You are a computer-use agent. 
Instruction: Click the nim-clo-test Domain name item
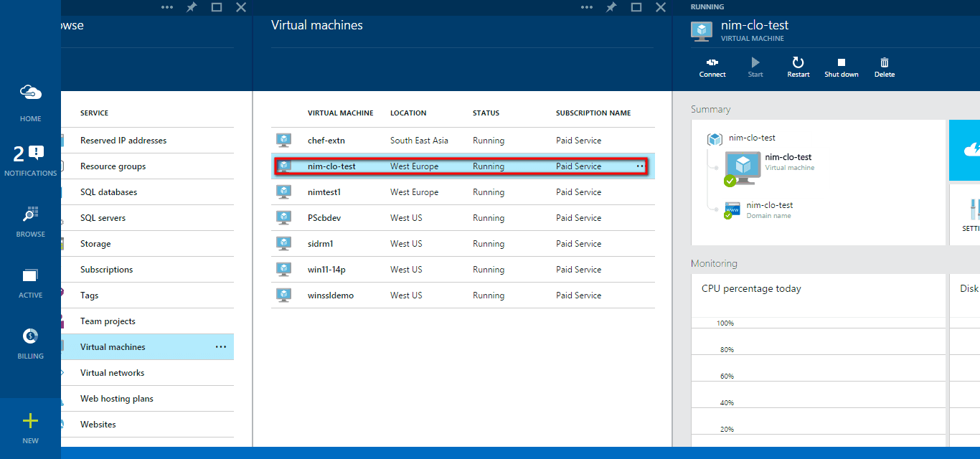[768, 209]
